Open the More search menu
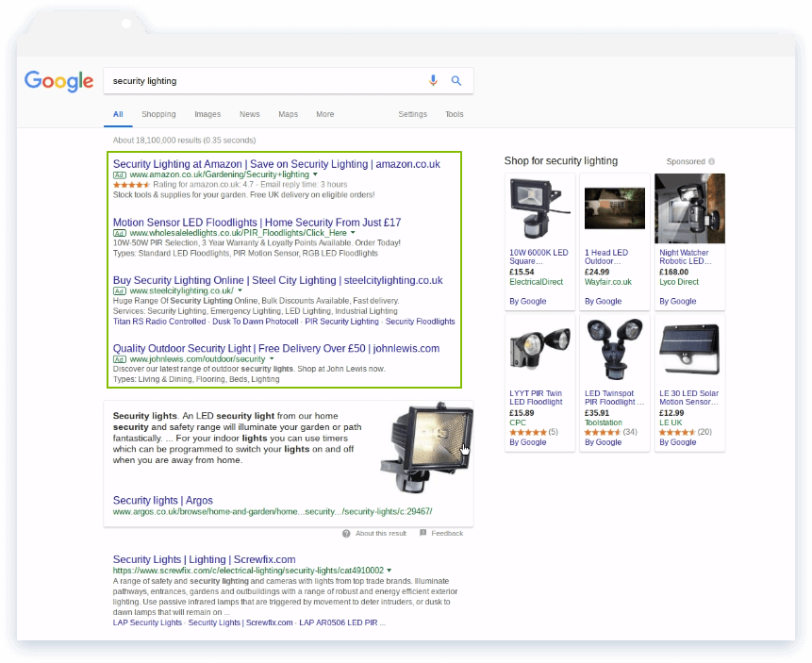Screen dimensions: 812x663 325,114
